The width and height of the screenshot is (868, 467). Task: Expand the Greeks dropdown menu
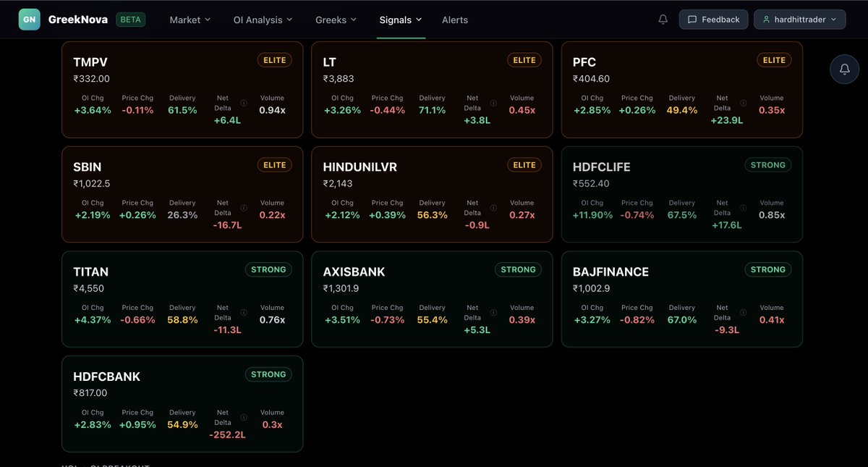pyautogui.click(x=336, y=20)
